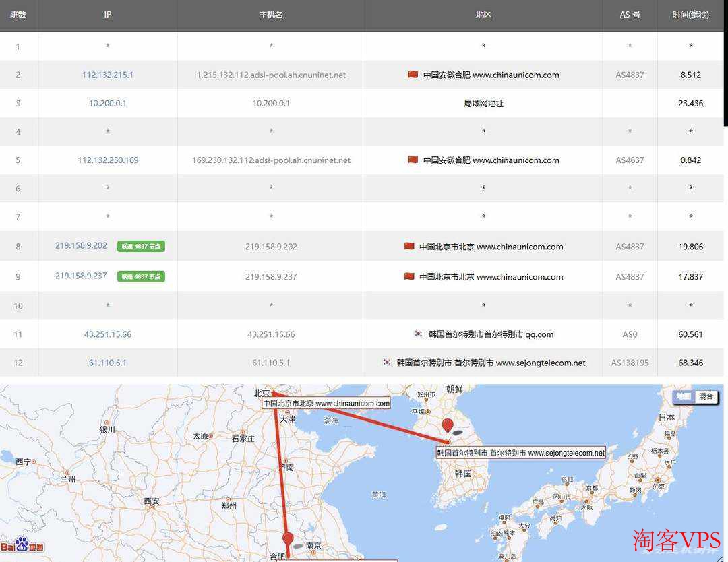Screen dimensions: 728x562
Task: Click red map marker near Seoul
Action: (x=447, y=426)
